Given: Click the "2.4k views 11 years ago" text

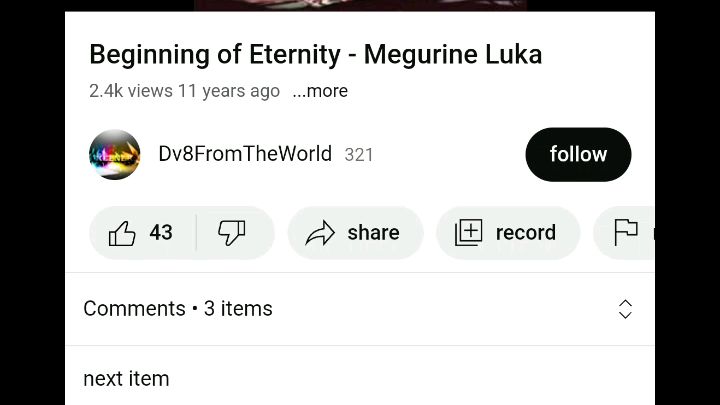Looking at the screenshot, I should pos(184,91).
